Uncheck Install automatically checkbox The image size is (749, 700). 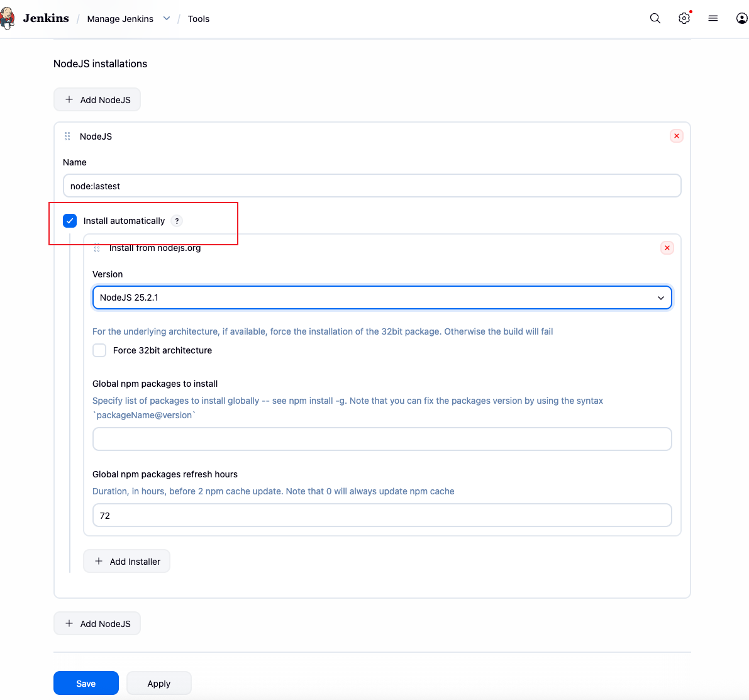[70, 221]
